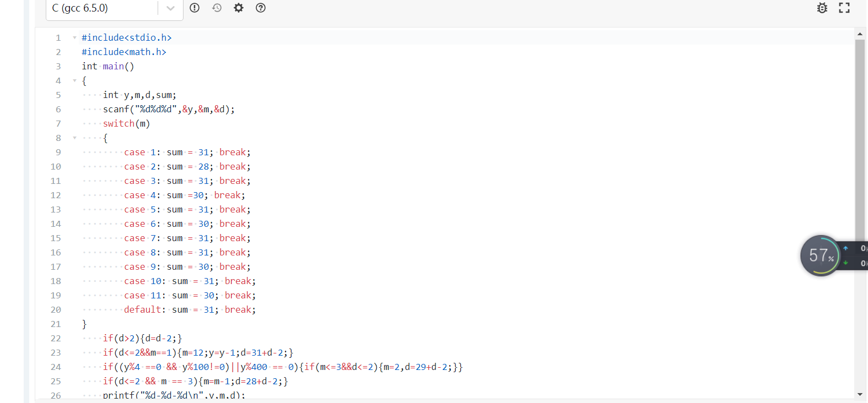Click on 'if(d<=2&&m==1)' line

click(198, 352)
